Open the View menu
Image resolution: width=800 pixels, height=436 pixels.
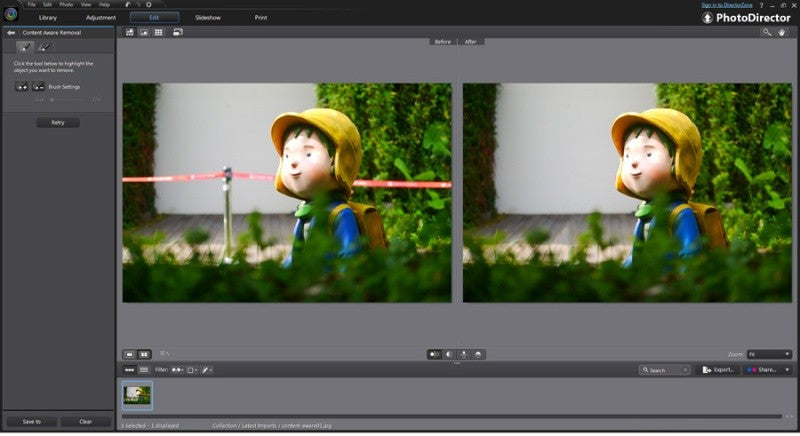86,5
